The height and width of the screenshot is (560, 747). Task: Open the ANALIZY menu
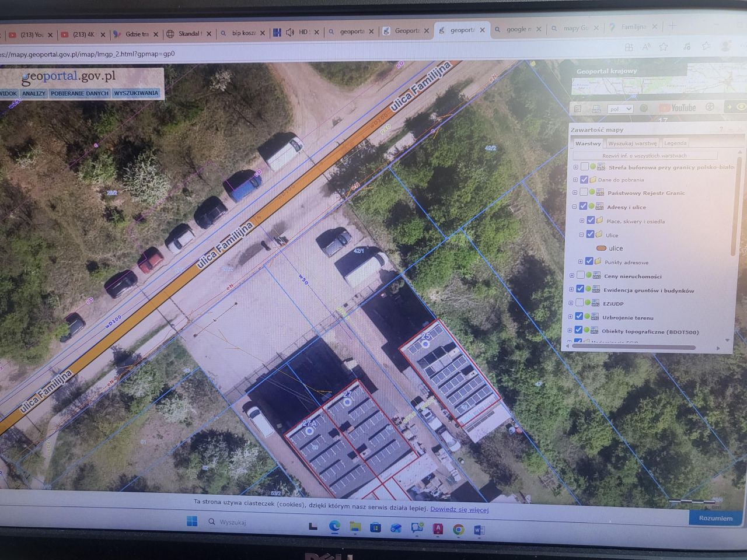[x=34, y=93]
